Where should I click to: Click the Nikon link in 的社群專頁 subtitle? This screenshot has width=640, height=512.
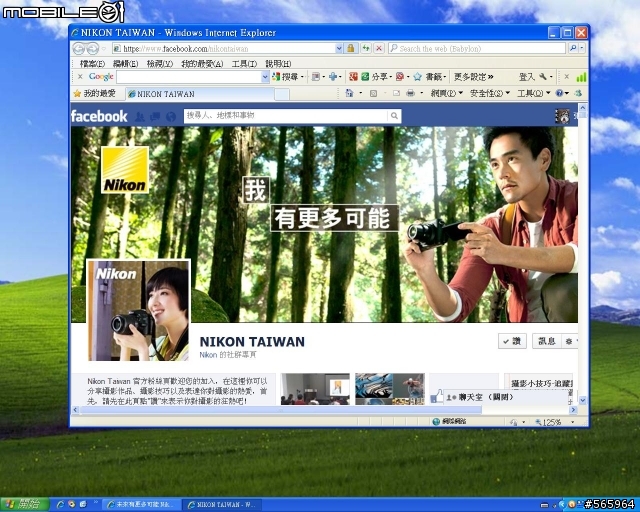click(x=208, y=355)
